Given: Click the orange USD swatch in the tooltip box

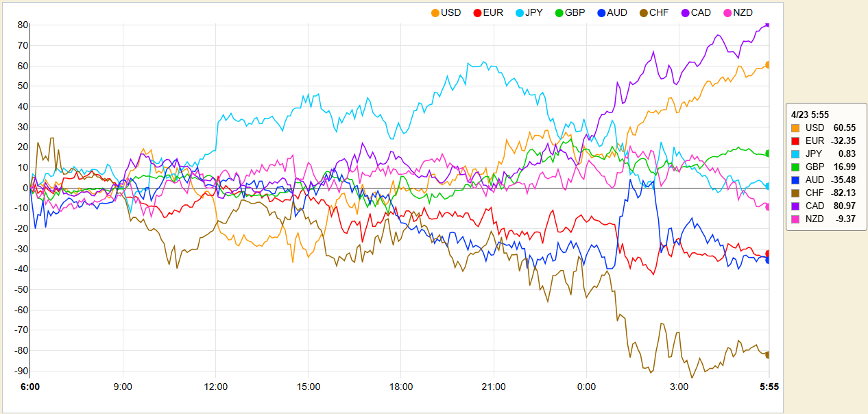Looking at the screenshot, I should coord(795,128).
